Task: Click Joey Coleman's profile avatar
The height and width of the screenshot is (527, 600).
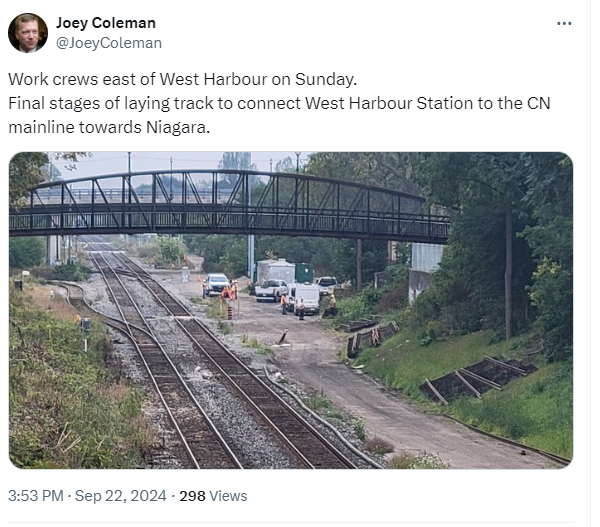Action: tap(28, 33)
